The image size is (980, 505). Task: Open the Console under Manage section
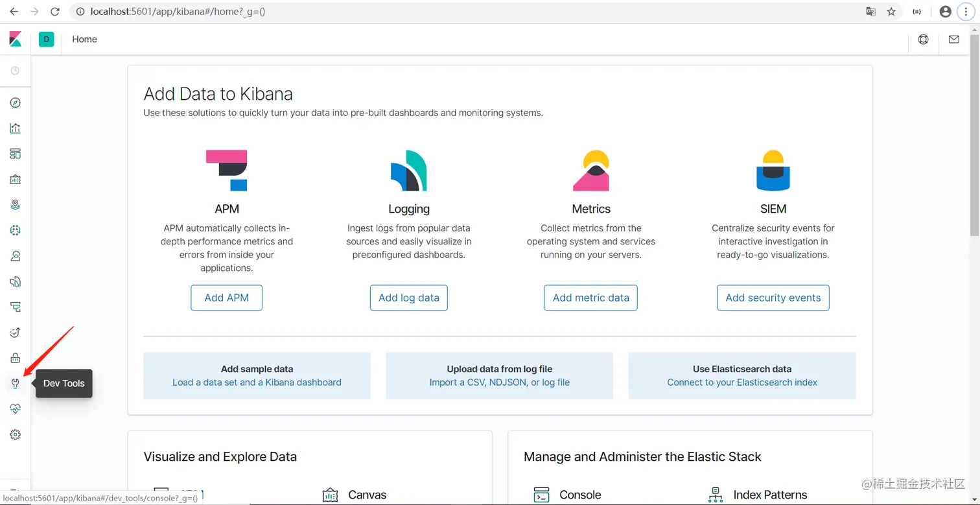(x=579, y=494)
